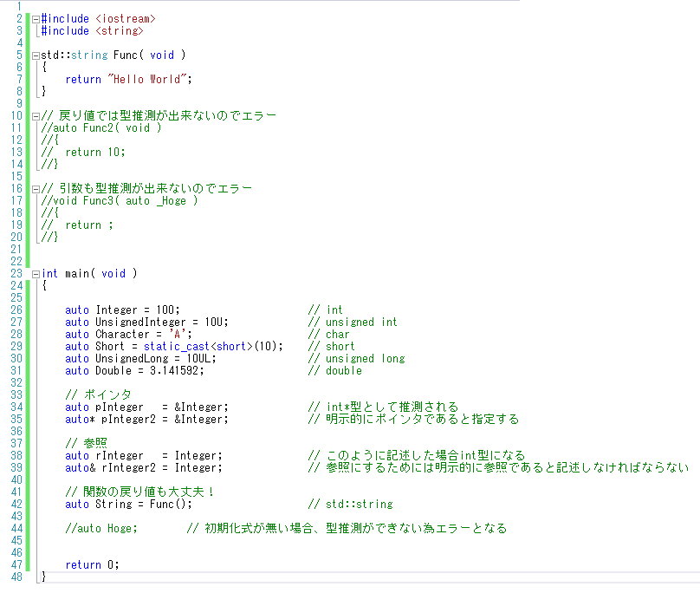The height and width of the screenshot is (593, 700).
Task: Click line number 42 in the gutter
Action: click(x=16, y=504)
